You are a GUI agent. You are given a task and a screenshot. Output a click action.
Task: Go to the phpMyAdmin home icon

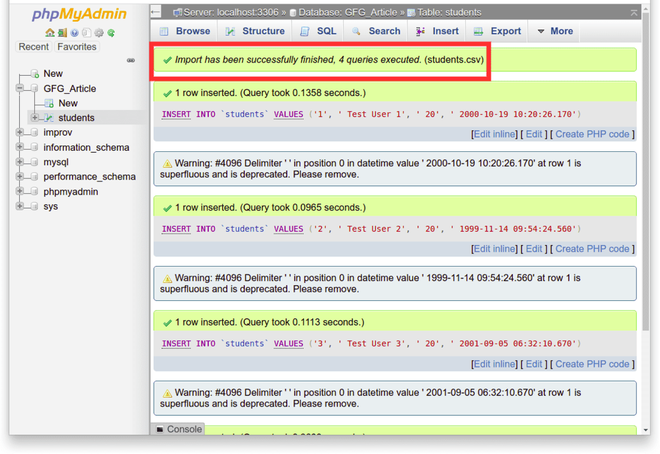point(50,33)
